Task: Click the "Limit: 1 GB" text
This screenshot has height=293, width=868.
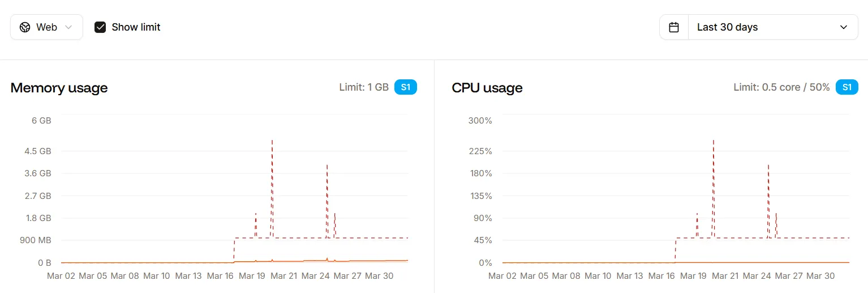Action: click(x=364, y=87)
